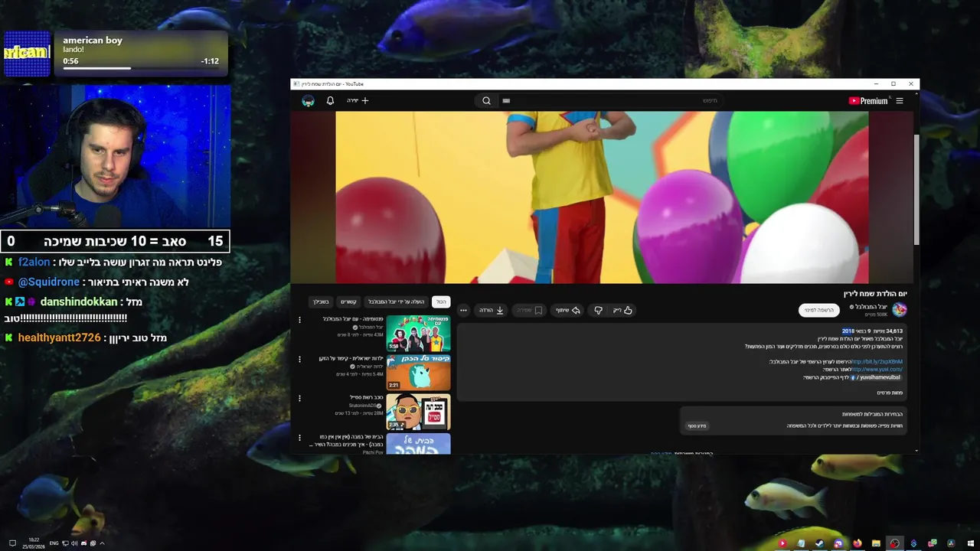
Task: Open the הבית של במבה video thumbnail
Action: [418, 444]
